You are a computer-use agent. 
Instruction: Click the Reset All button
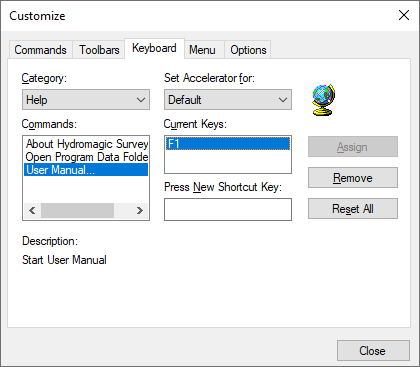coord(353,209)
